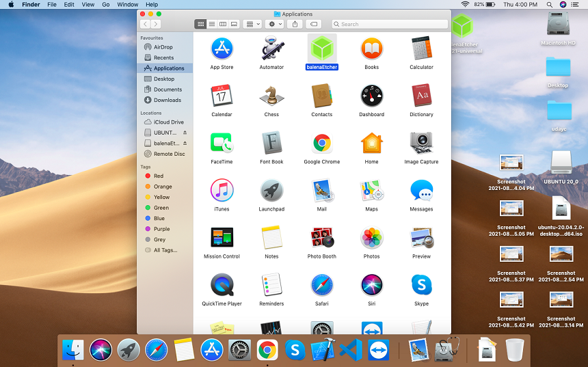
Task: Open the Action gear dropdown menu
Action: tap(274, 24)
